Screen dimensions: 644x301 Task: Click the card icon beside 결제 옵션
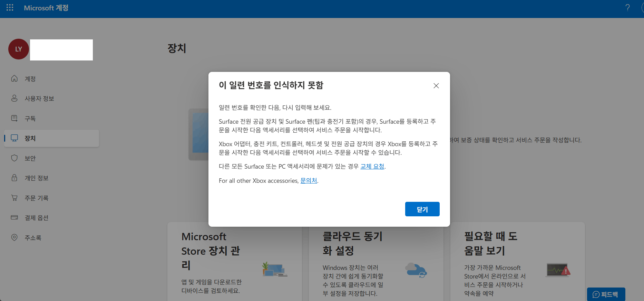pyautogui.click(x=14, y=217)
